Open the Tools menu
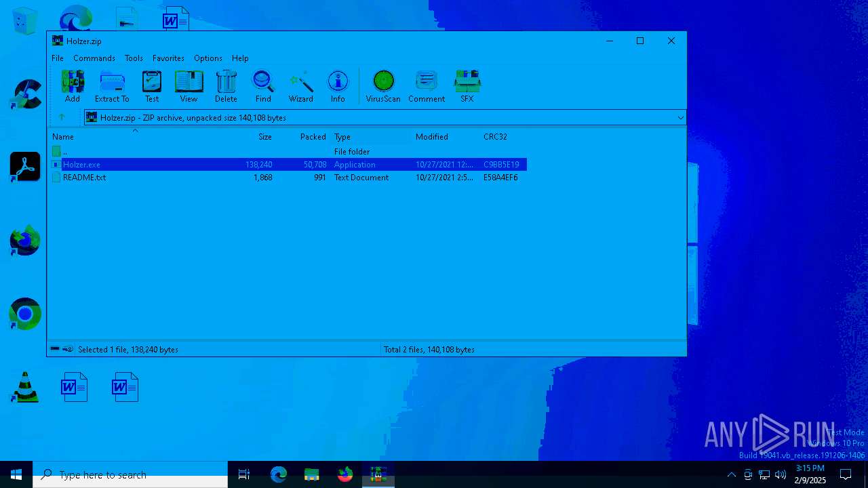This screenshot has height=488, width=868. click(x=134, y=58)
